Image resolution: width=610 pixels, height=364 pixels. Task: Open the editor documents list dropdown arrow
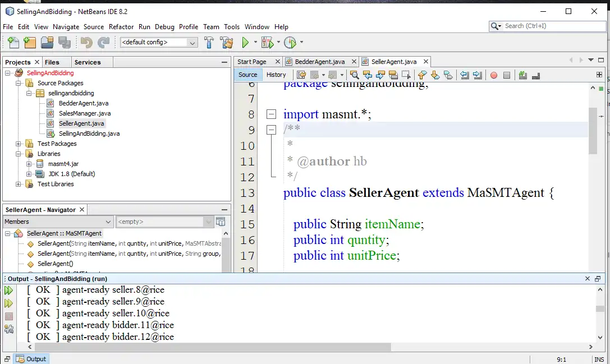tap(590, 60)
